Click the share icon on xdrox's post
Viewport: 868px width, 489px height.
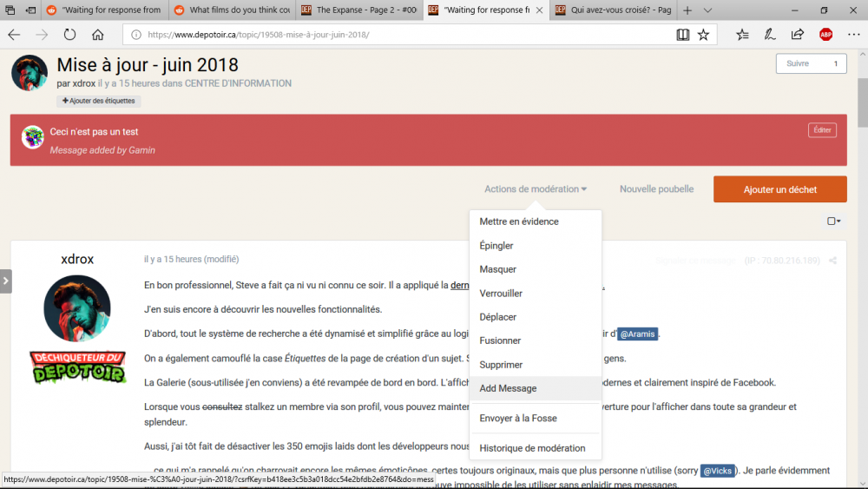click(x=832, y=260)
